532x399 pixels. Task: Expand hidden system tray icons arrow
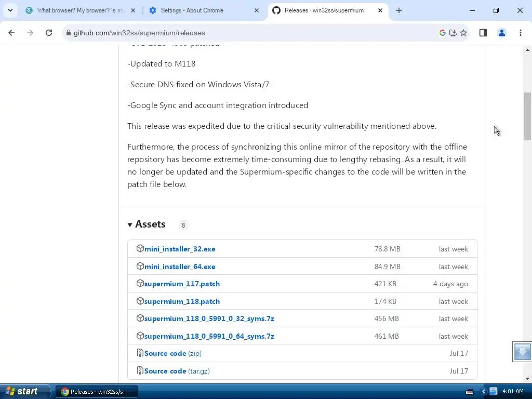(484, 392)
